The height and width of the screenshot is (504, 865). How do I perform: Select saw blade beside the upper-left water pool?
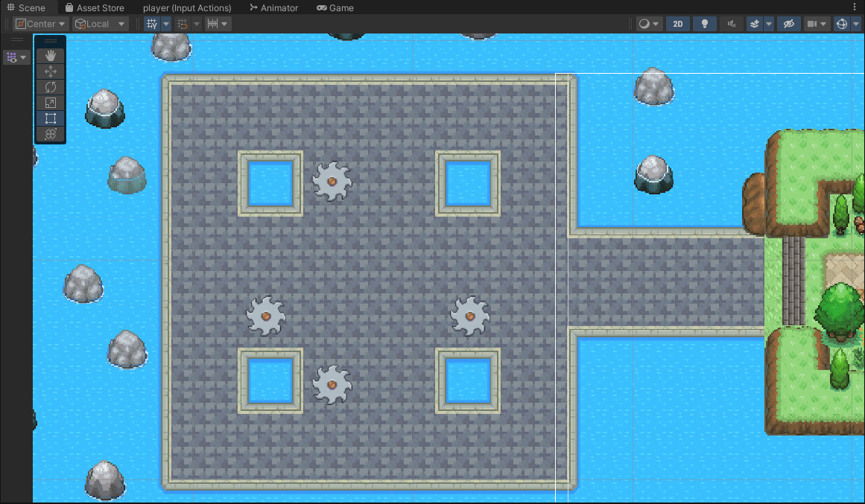(x=332, y=181)
